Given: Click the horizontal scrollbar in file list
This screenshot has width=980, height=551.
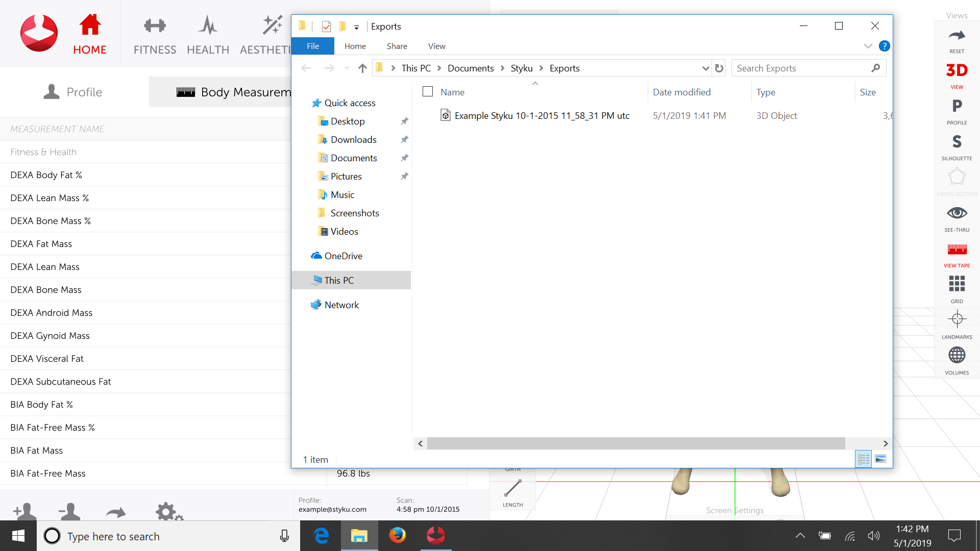Looking at the screenshot, I should click(x=635, y=443).
